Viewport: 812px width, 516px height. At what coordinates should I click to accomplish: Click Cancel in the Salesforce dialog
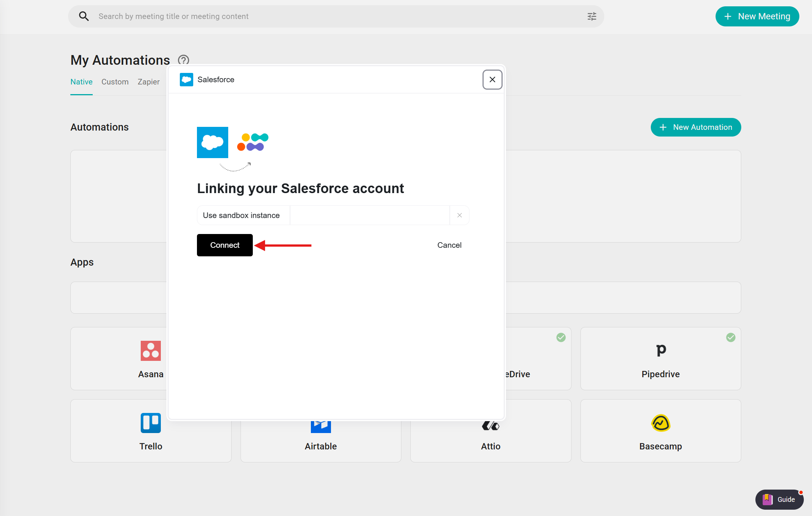click(x=449, y=245)
